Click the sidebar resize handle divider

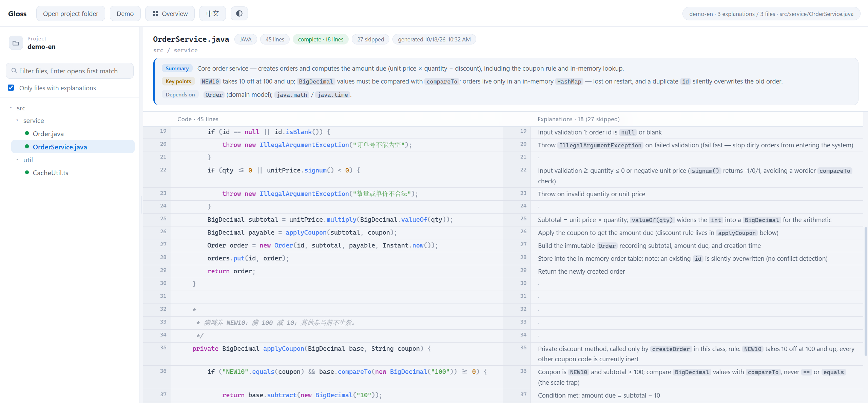(141, 205)
